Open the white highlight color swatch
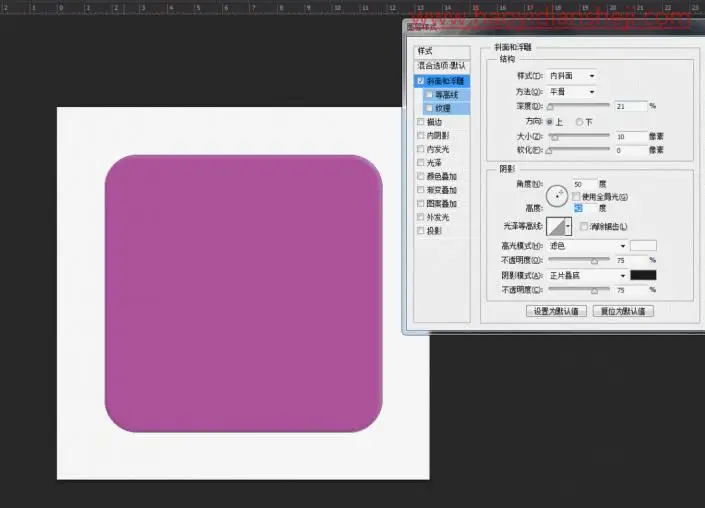 [643, 246]
